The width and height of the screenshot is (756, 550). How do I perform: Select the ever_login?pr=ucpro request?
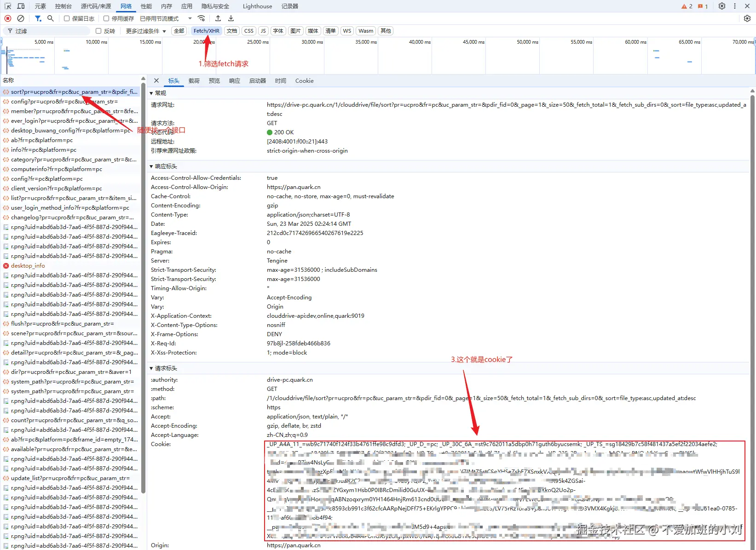pos(71,121)
